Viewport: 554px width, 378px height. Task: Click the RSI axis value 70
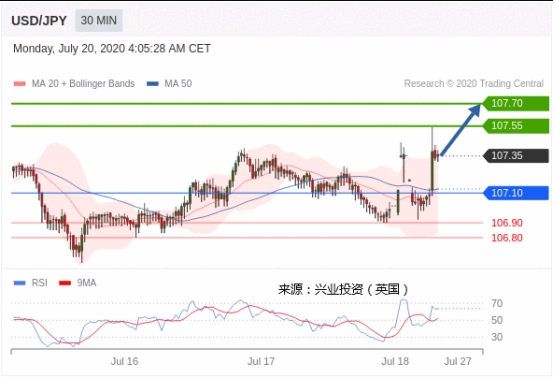[497, 303]
